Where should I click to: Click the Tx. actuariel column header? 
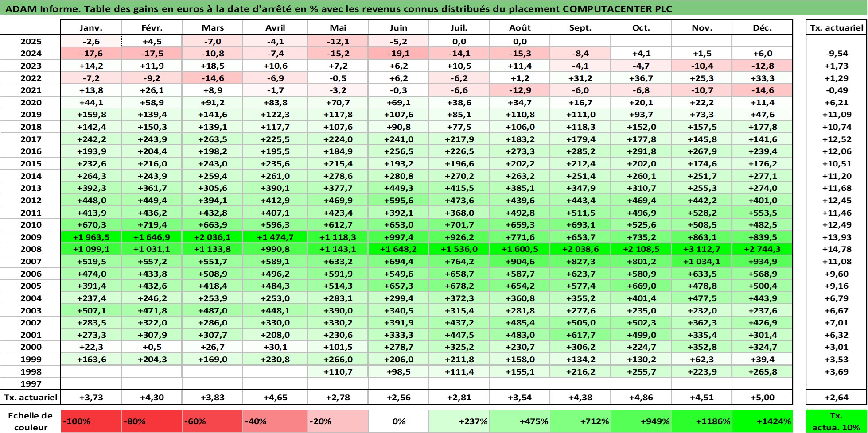837,27
